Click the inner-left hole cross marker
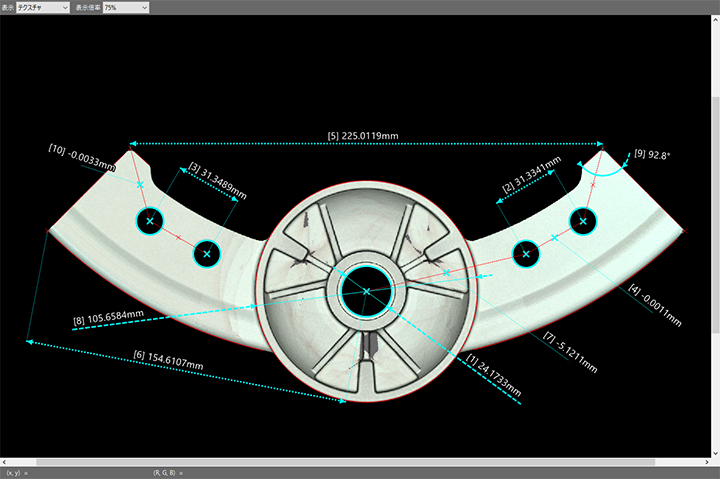 coord(207,254)
